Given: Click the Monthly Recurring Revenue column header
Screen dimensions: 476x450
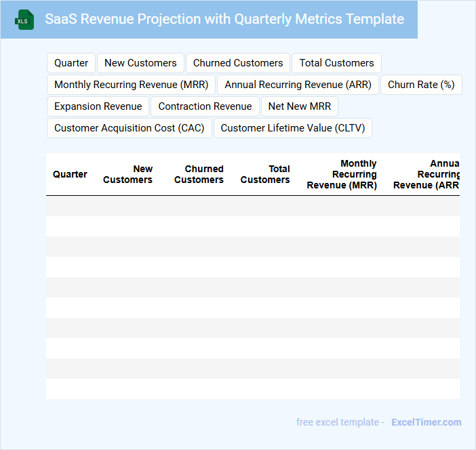Looking at the screenshot, I should [342, 174].
